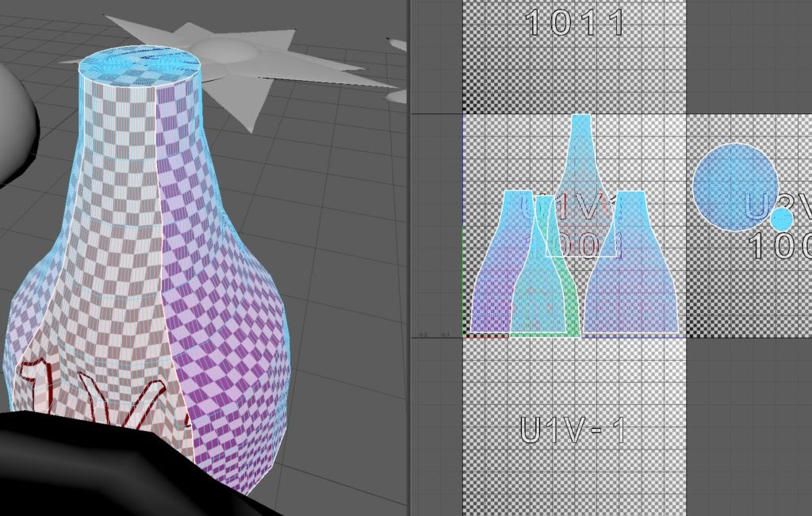Click the 1011 UDIM tile label
This screenshot has width=812, height=516.
coord(575,22)
